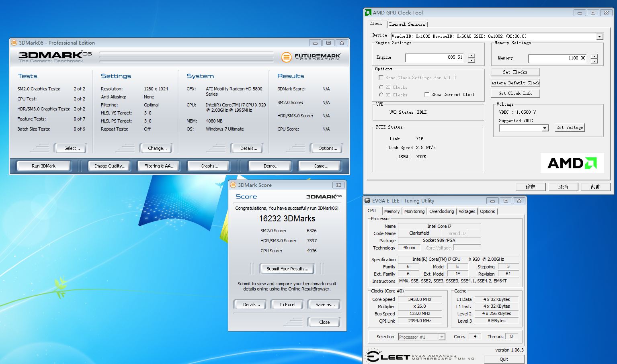Click Restore Default Clock button
Image resolution: width=617 pixels, height=364 pixels.
click(x=516, y=83)
